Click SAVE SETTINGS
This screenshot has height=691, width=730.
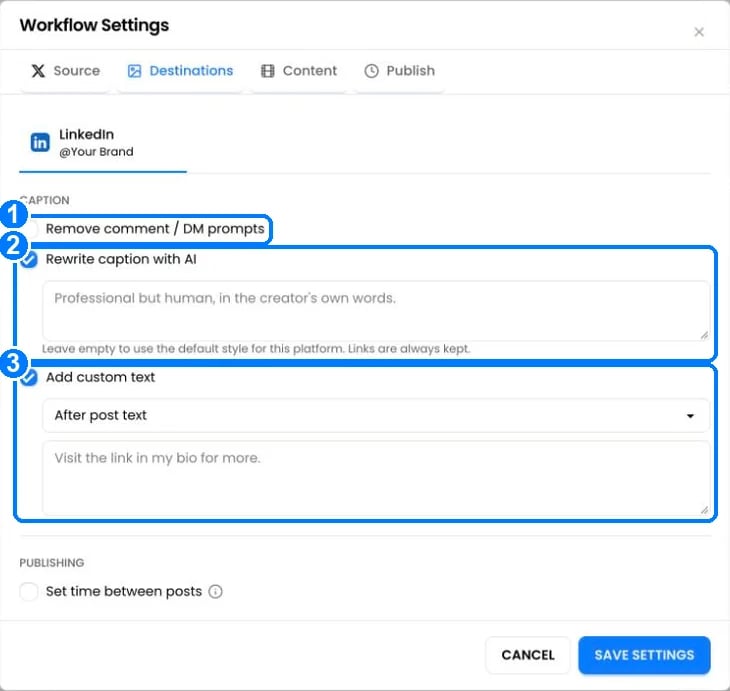pos(644,655)
